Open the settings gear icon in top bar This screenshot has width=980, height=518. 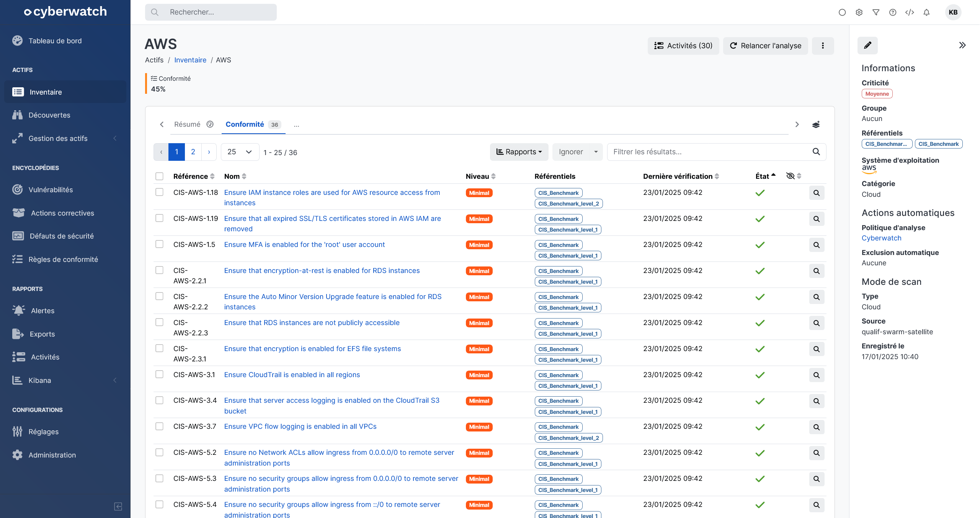point(859,12)
